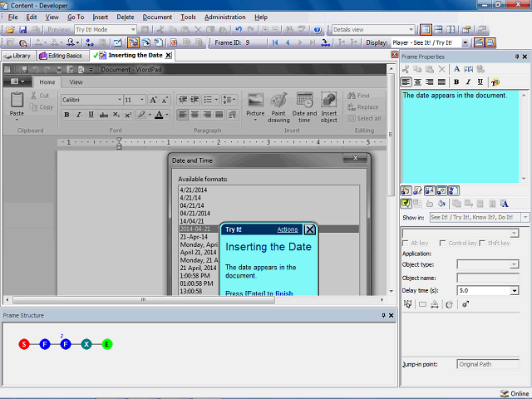The image size is (532, 399).
Task: Select the green End frame node
Action: (107, 343)
